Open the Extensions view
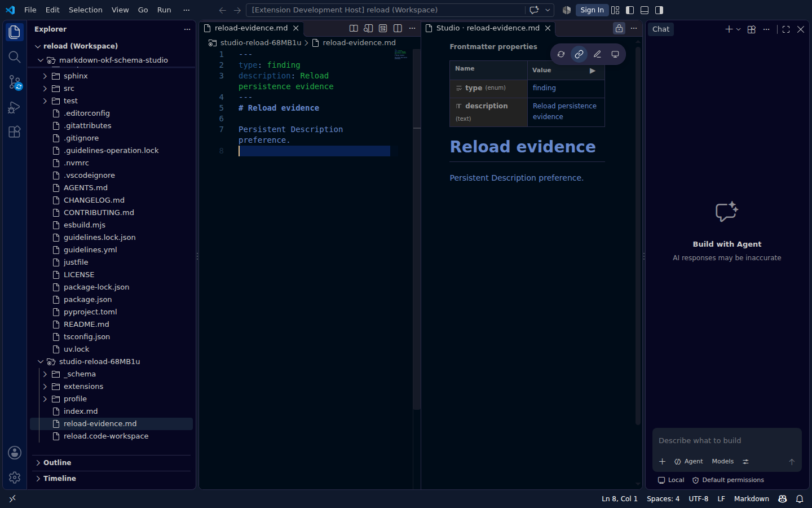 coord(15,132)
